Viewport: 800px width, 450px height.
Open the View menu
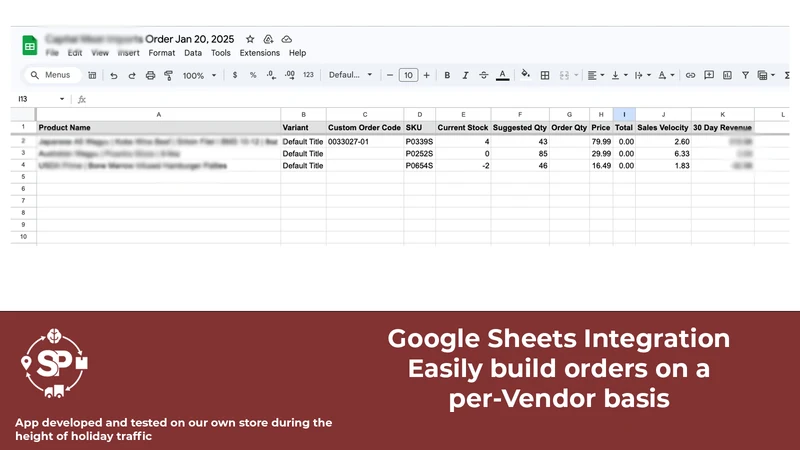[100, 53]
